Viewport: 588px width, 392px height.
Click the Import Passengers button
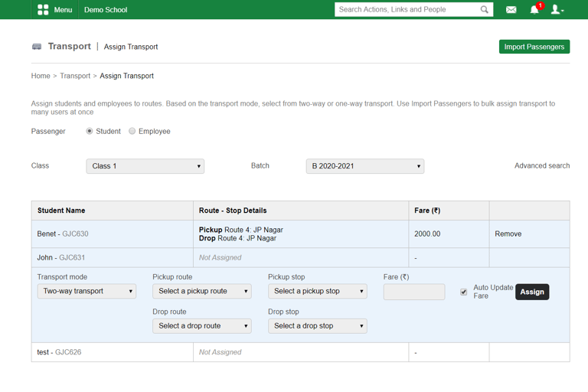point(534,47)
